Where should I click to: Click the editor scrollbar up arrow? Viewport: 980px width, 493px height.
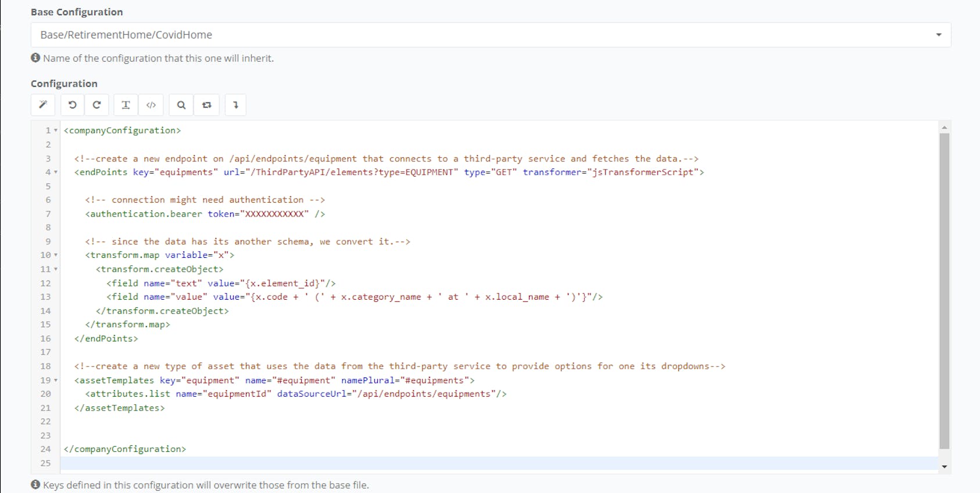(x=945, y=127)
